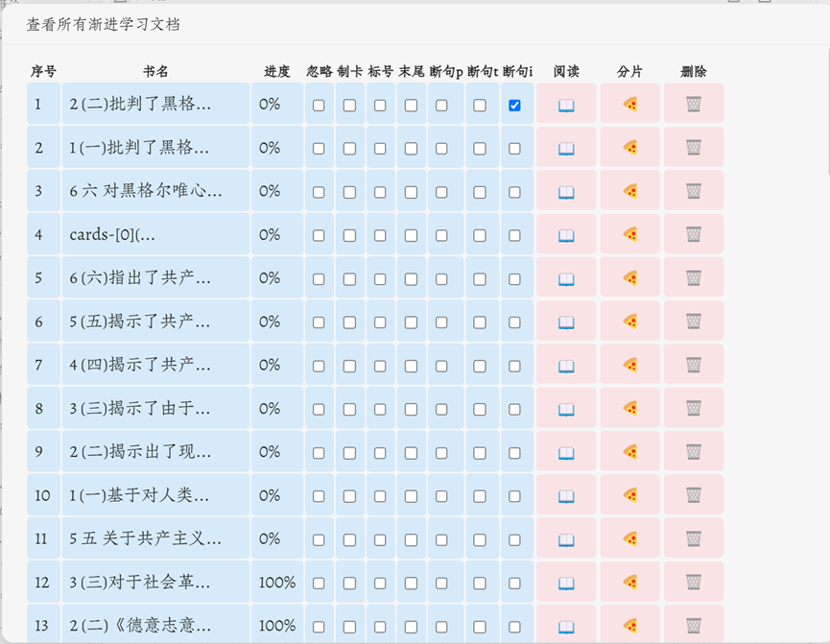830x644 pixels.
Task: Click the read book icon in row 12
Action: point(566,584)
